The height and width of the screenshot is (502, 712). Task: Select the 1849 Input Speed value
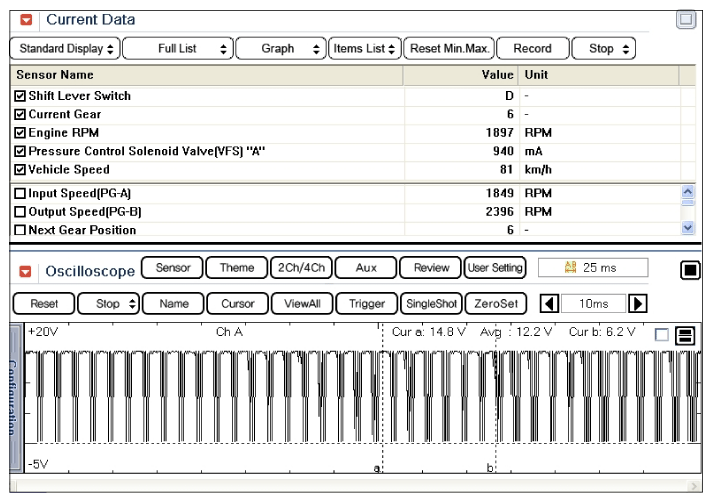499,193
